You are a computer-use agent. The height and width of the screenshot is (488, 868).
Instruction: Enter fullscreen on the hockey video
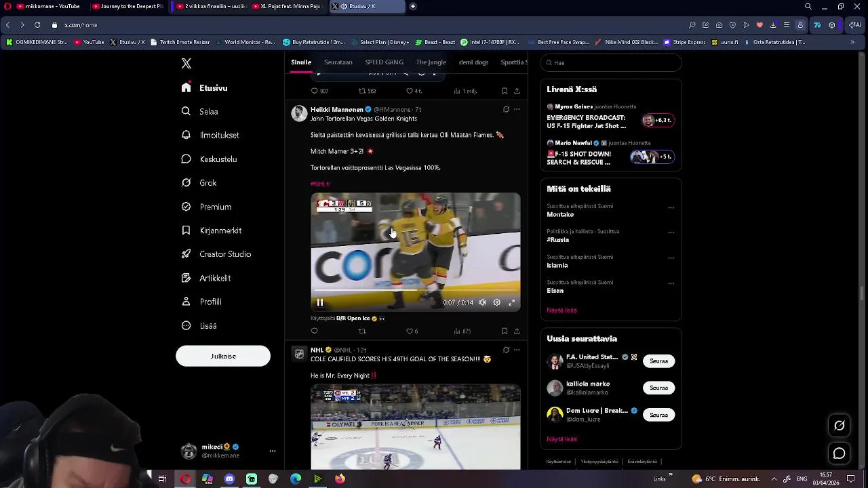click(x=512, y=303)
